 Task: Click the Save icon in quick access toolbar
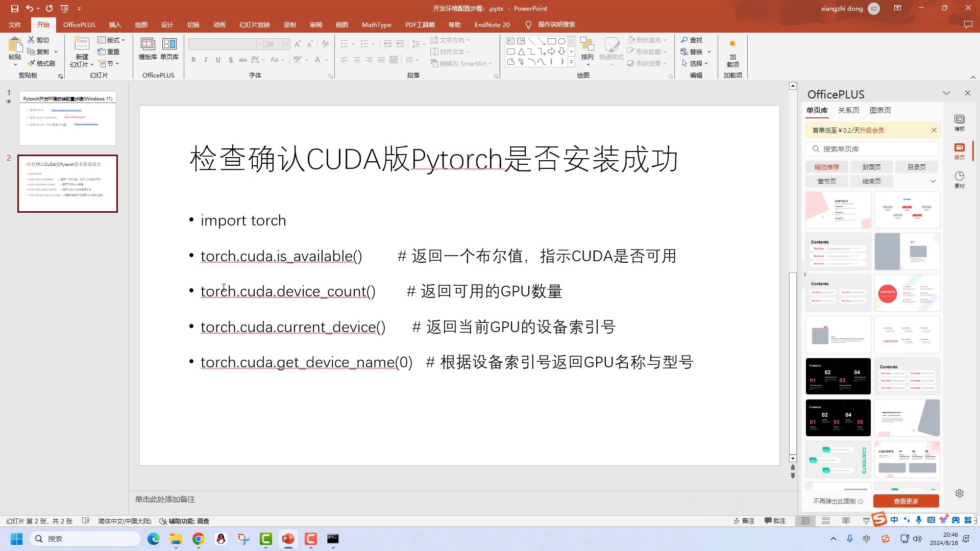click(x=14, y=8)
